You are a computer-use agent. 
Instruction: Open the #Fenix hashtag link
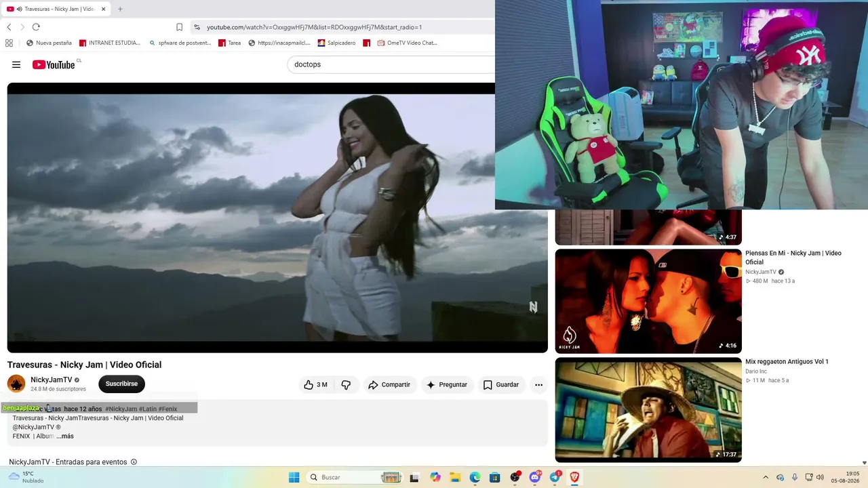point(168,409)
